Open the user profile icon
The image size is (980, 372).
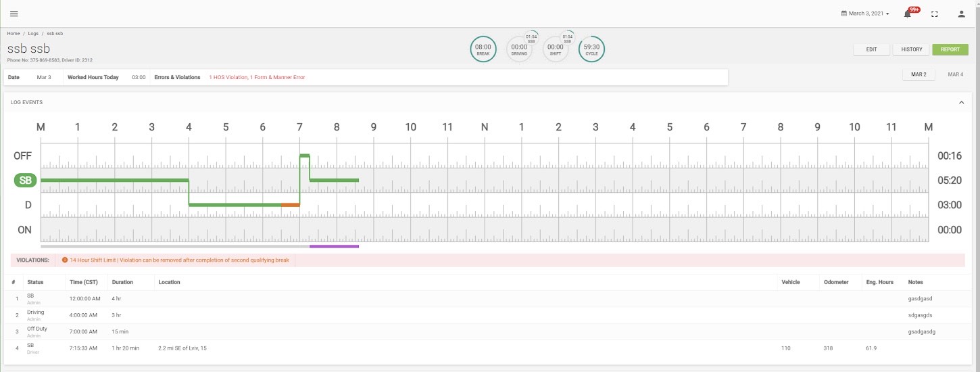pyautogui.click(x=962, y=14)
